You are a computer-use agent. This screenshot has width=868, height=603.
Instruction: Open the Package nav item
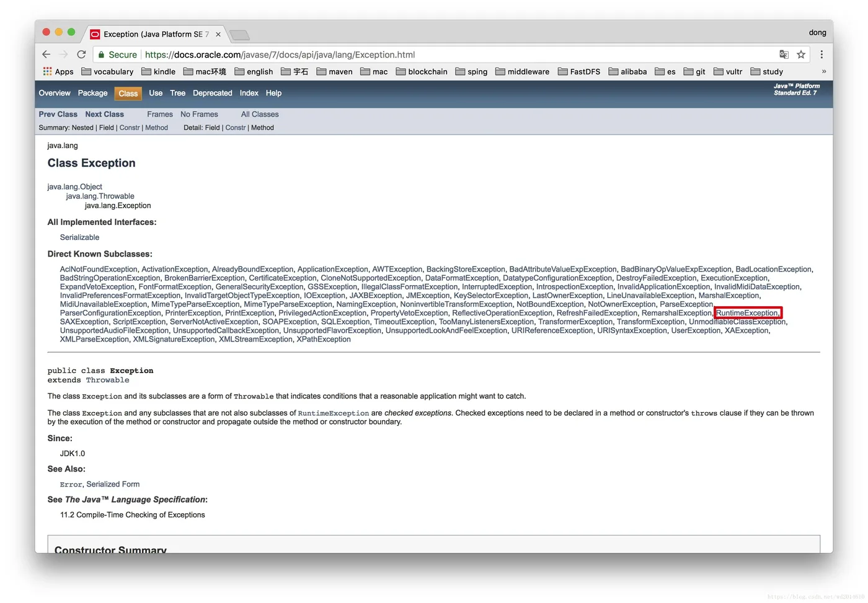(92, 93)
